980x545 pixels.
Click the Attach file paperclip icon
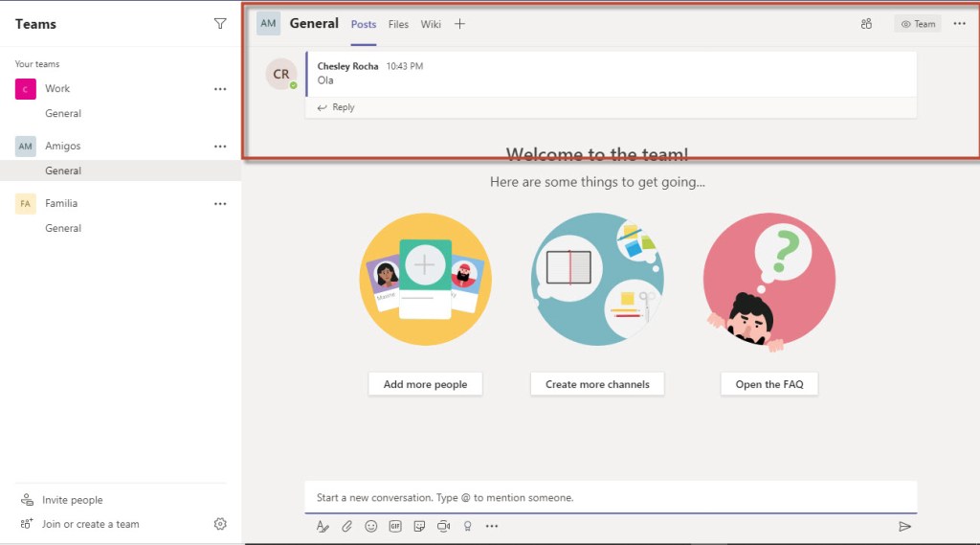pyautogui.click(x=347, y=526)
